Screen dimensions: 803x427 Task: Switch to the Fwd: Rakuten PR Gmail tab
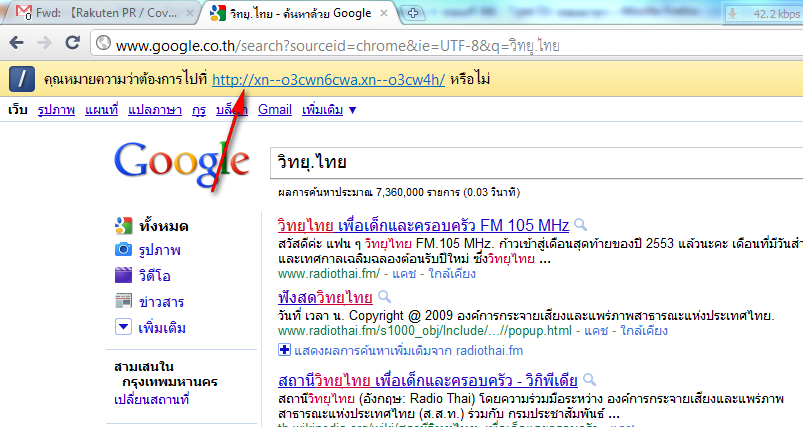(x=102, y=13)
